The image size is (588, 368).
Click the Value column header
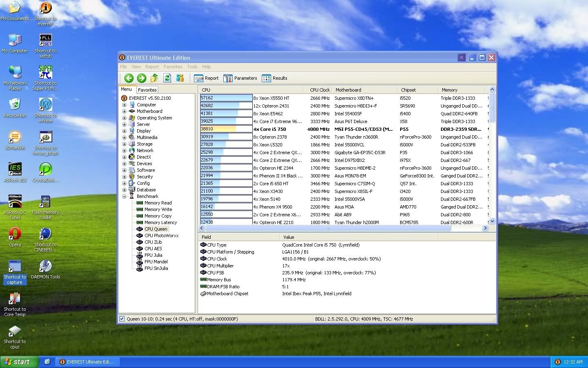point(359,237)
